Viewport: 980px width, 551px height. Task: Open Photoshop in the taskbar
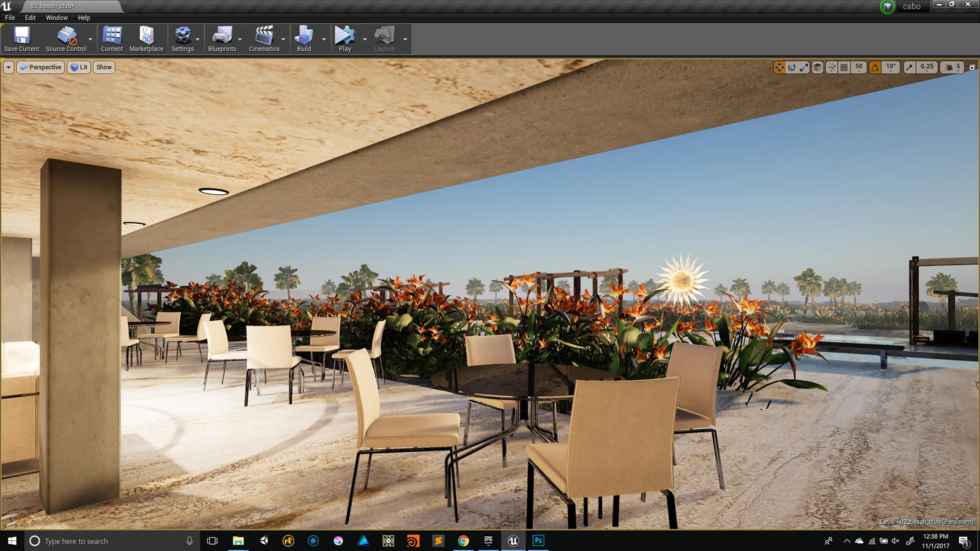[x=538, y=541]
